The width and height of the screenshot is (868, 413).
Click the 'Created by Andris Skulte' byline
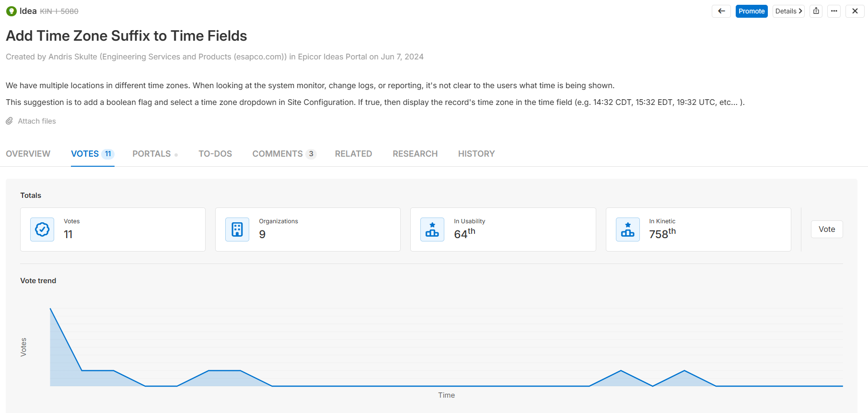[x=215, y=57]
